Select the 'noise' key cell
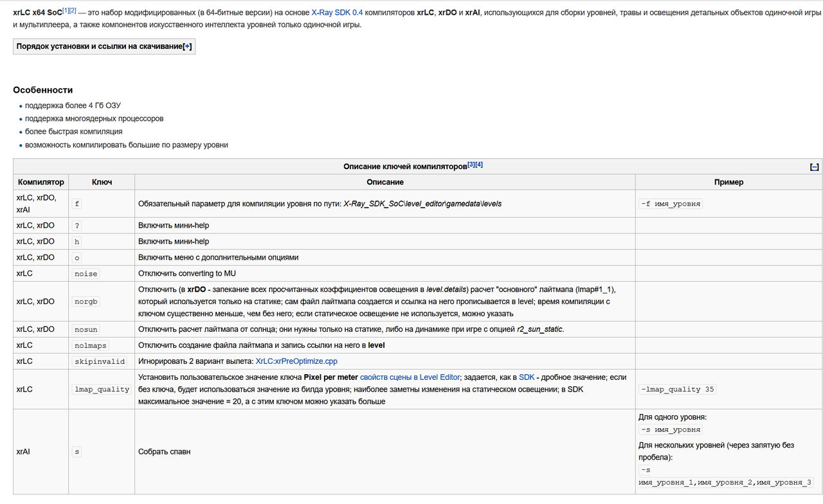 pos(102,274)
